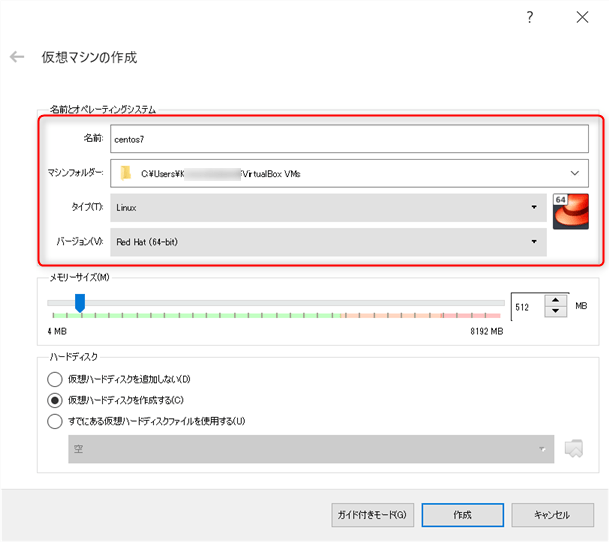Expand the machine folder dropdown
The height and width of the screenshot is (542, 609).
tap(574, 173)
